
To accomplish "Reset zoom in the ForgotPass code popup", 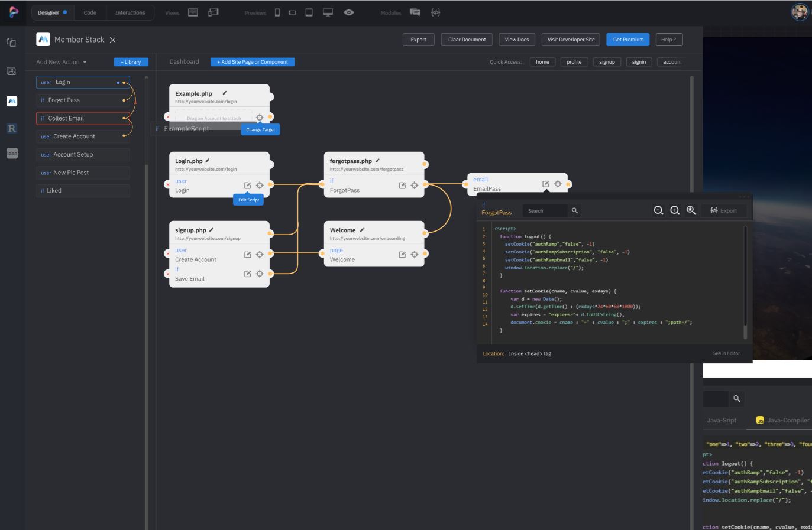I will coord(691,210).
